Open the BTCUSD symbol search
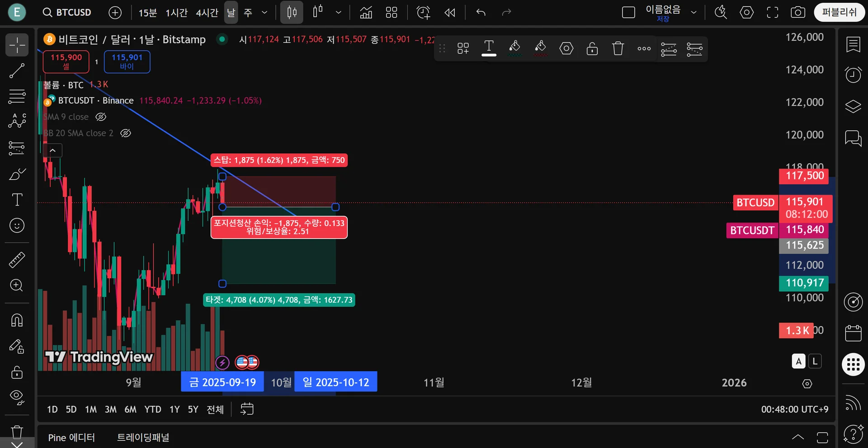868x448 pixels. pos(67,13)
